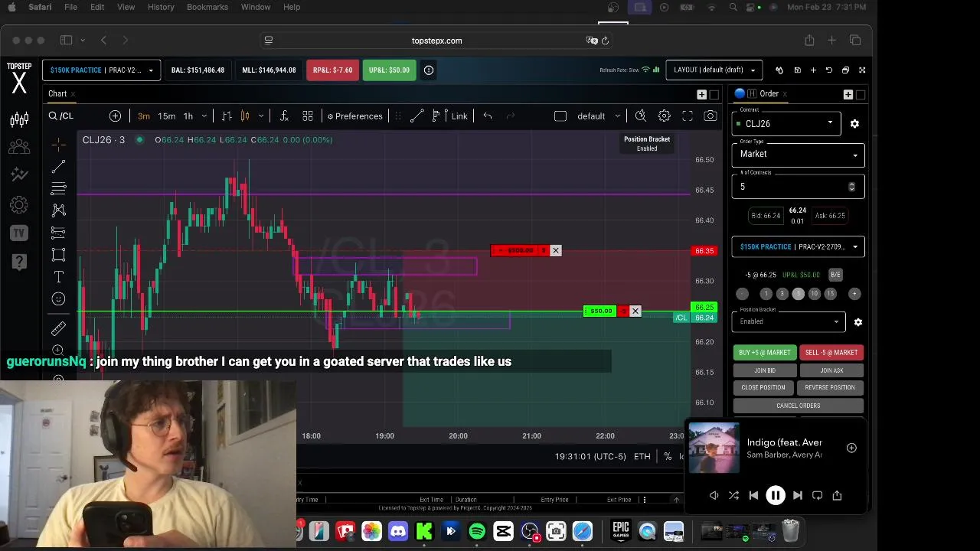The width and height of the screenshot is (980, 551).
Task: Select the 1h timeframe
Action: tap(188, 116)
